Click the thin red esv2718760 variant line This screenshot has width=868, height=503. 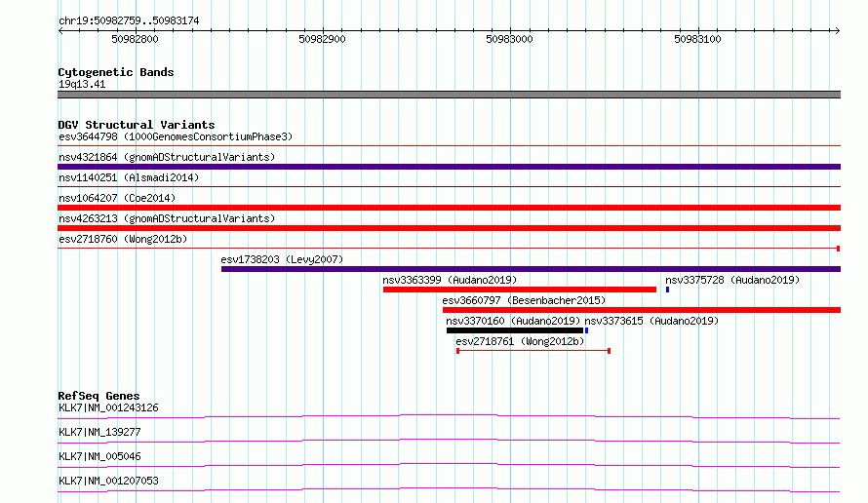pyautogui.click(x=448, y=249)
